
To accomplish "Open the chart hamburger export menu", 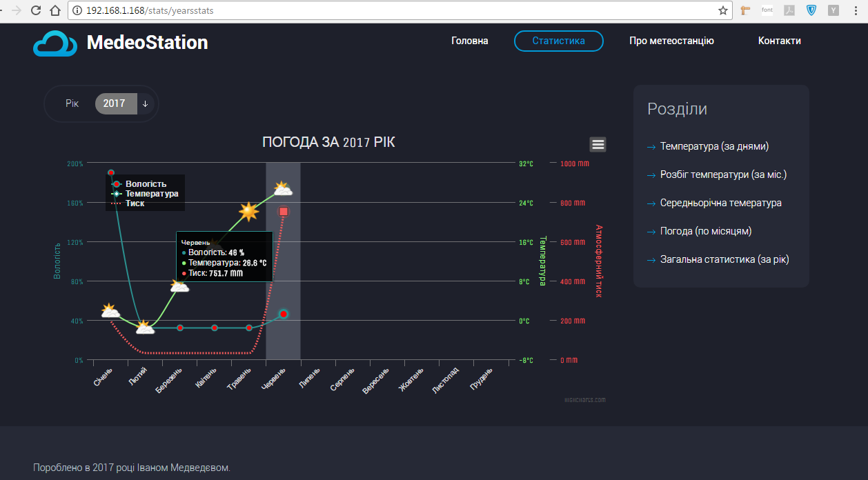I will pos(598,144).
